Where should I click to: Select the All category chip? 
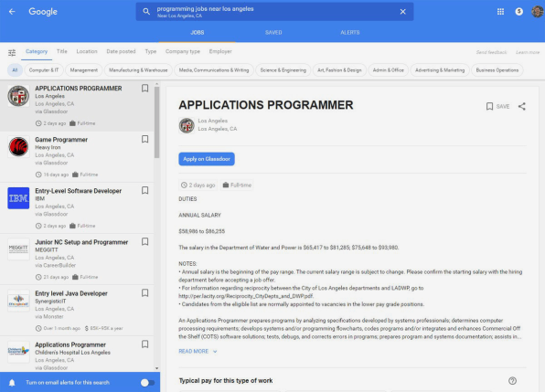click(x=15, y=70)
